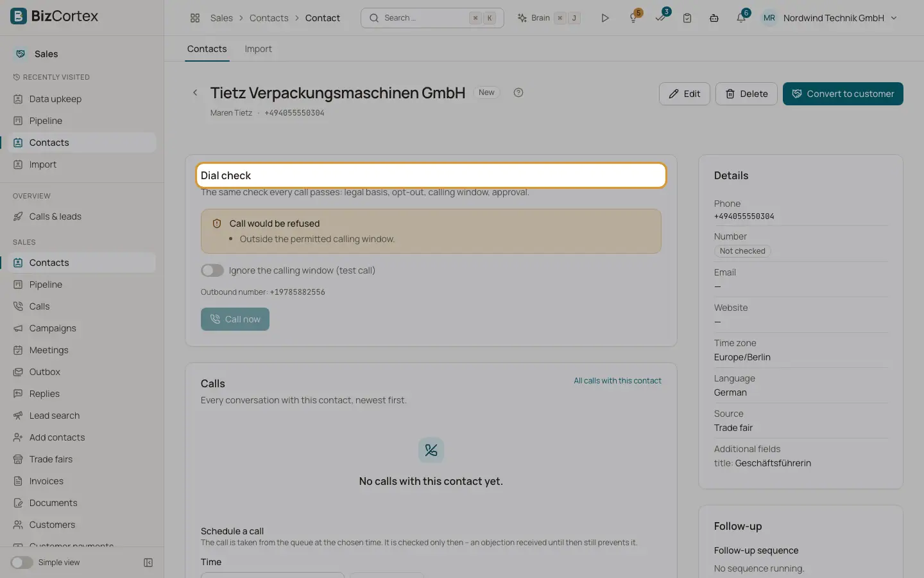Click the MR user avatar
The image size is (924, 578).
click(x=769, y=18)
